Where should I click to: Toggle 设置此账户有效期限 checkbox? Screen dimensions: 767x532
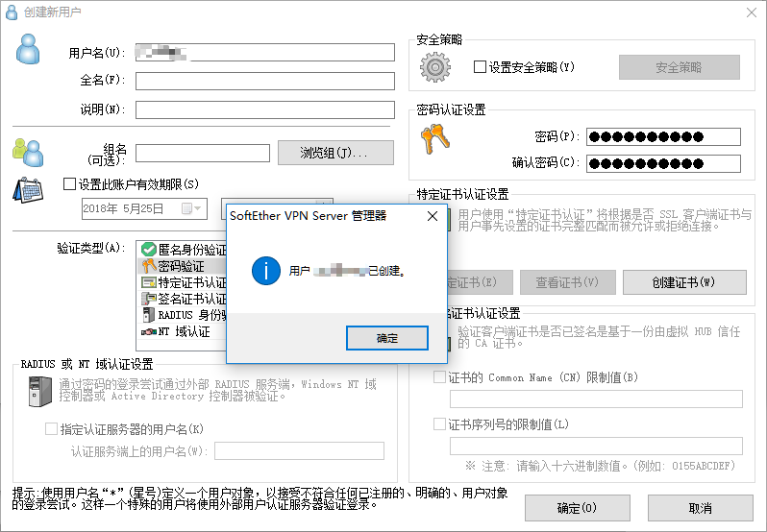coord(69,184)
